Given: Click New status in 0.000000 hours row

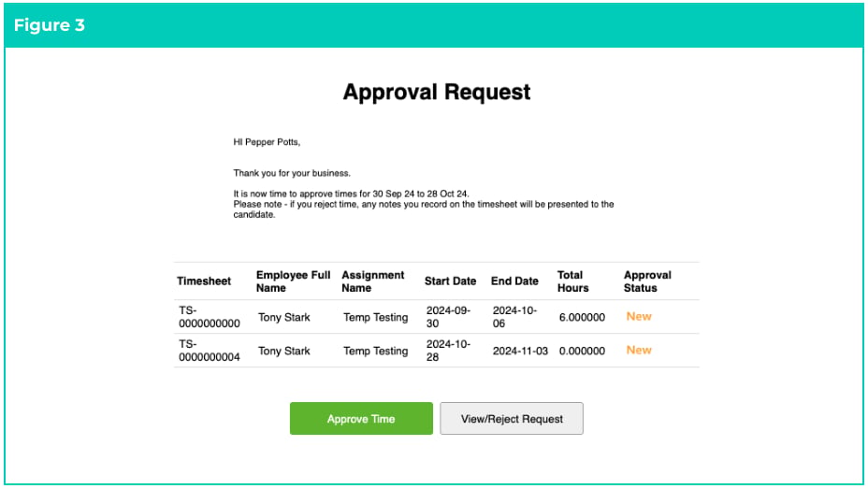Looking at the screenshot, I should [639, 351].
